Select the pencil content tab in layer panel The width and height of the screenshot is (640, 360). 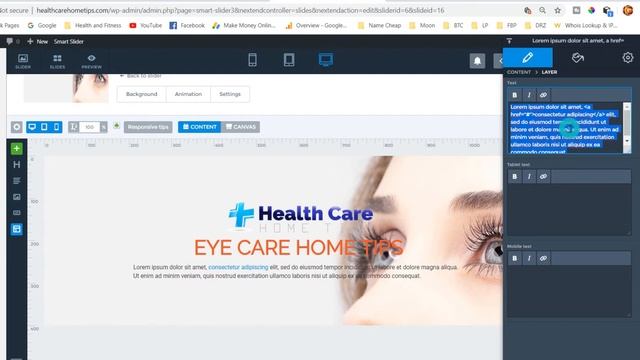point(528,58)
